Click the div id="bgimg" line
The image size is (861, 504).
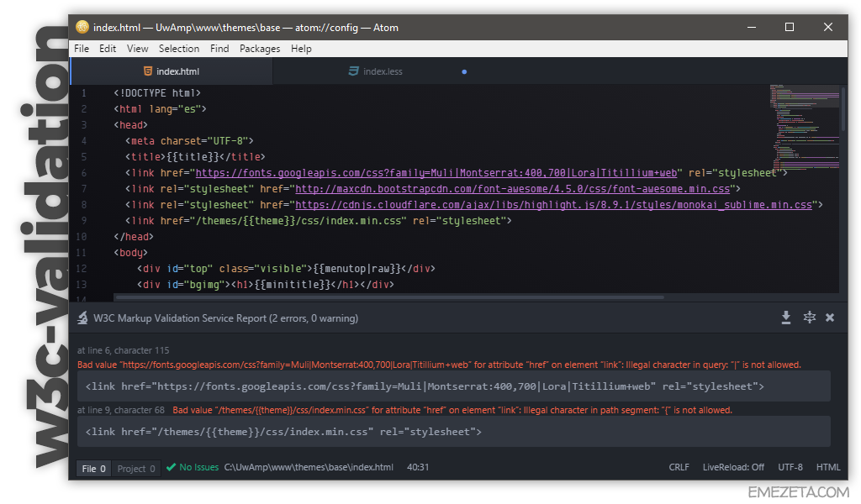click(x=265, y=284)
